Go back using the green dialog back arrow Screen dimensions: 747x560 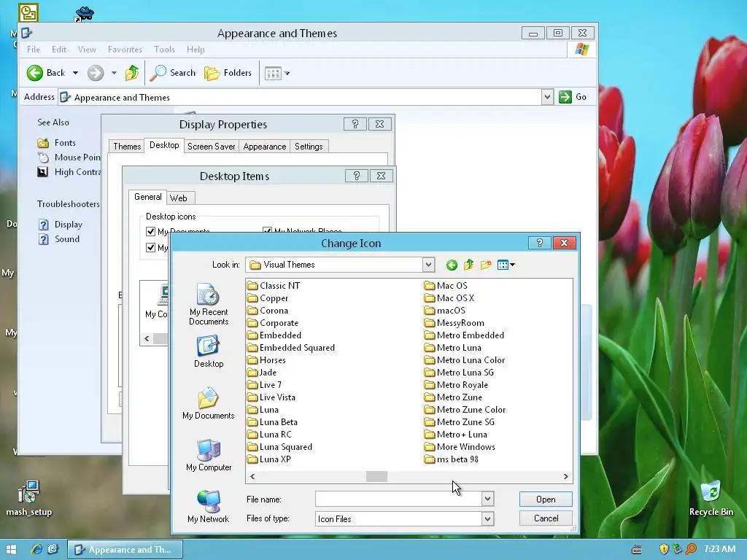(452, 265)
